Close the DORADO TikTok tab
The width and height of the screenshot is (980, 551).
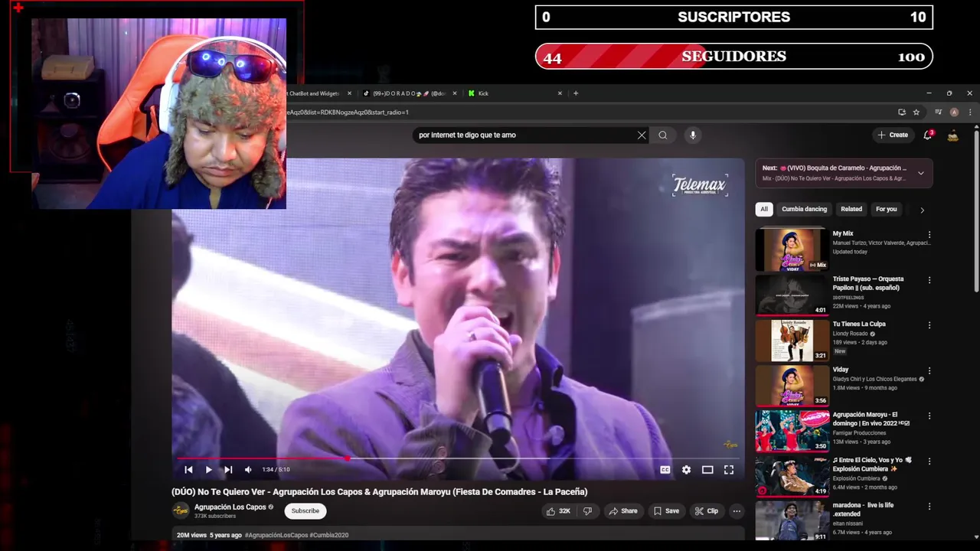pyautogui.click(x=455, y=93)
